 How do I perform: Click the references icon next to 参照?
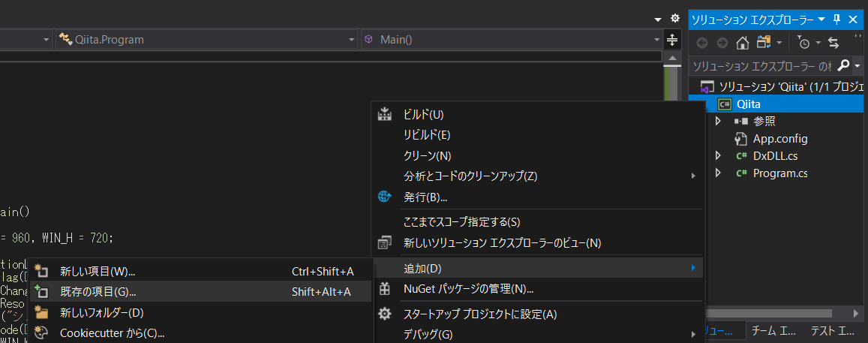coord(741,122)
